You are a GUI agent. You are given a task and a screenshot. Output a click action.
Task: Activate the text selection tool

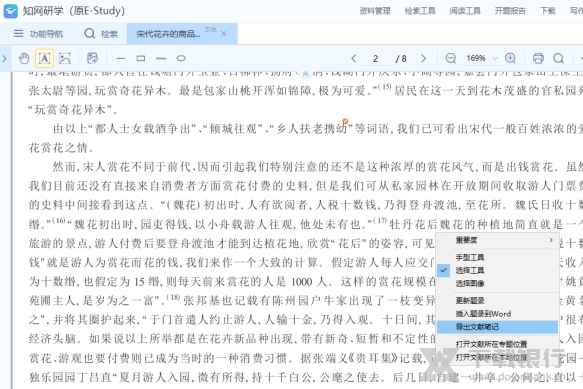tap(44, 58)
